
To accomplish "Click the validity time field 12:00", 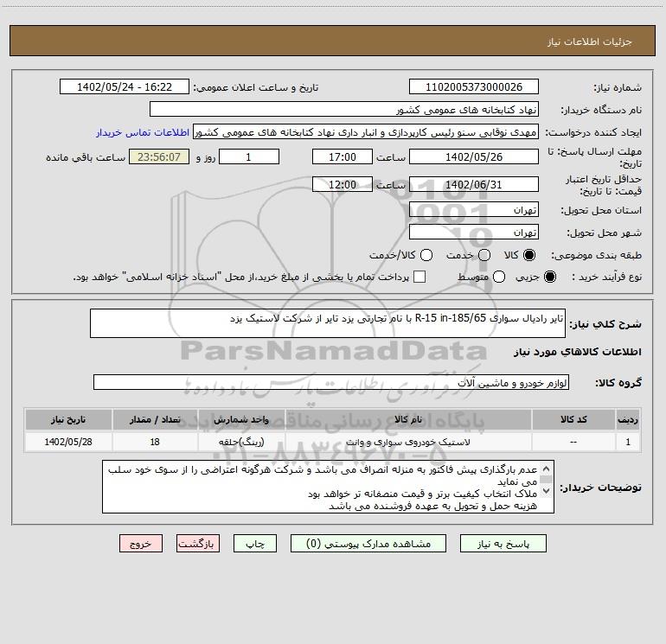I will pyautogui.click(x=343, y=184).
